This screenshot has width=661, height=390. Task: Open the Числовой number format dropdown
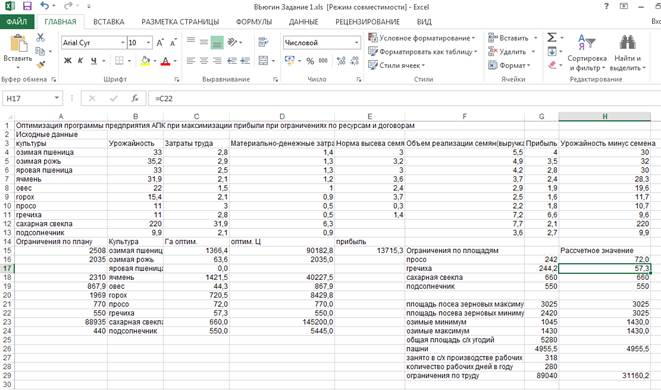[x=357, y=43]
